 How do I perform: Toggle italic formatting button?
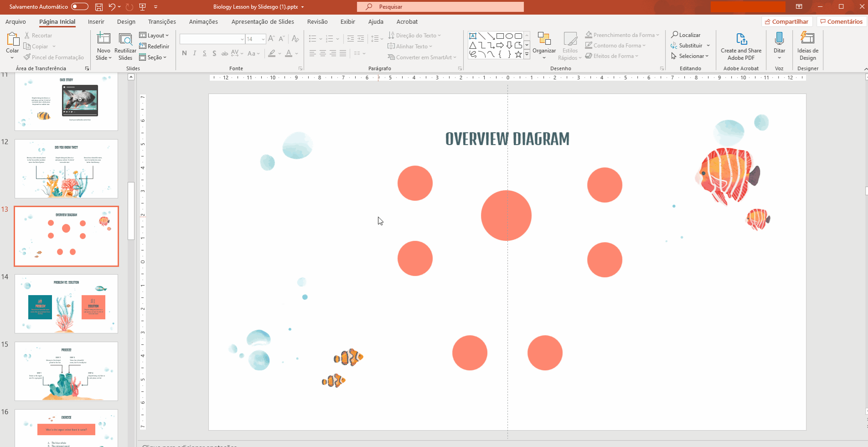click(195, 53)
